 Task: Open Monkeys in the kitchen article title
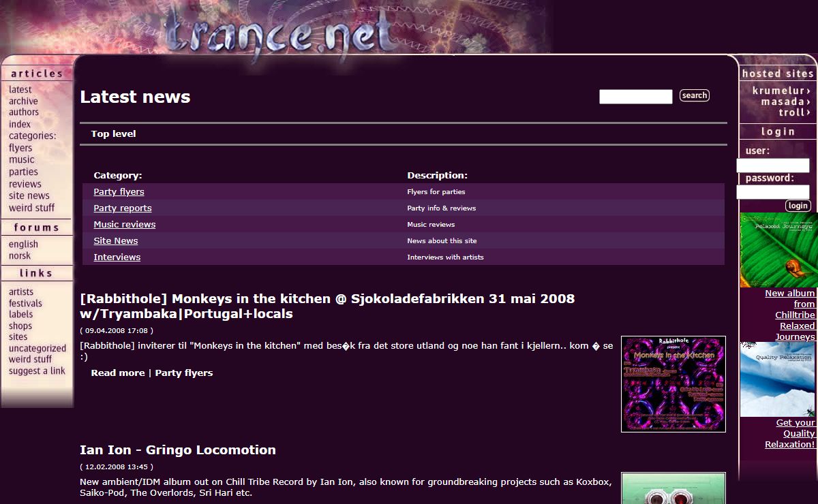tap(327, 306)
